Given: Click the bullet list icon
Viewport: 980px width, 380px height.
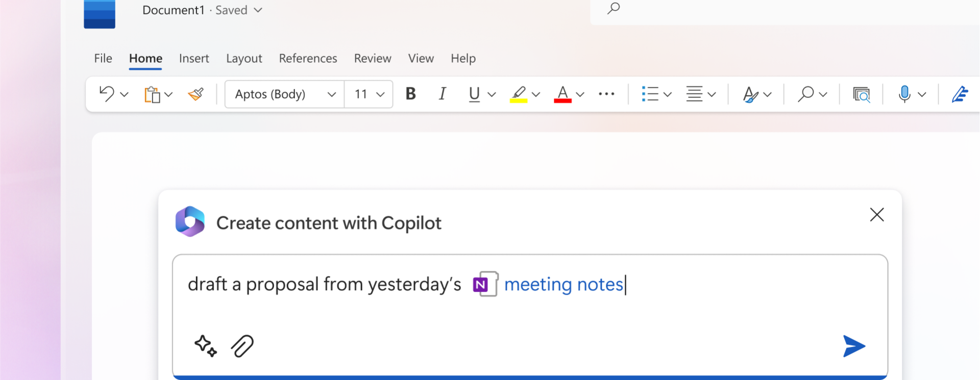Looking at the screenshot, I should [x=650, y=94].
